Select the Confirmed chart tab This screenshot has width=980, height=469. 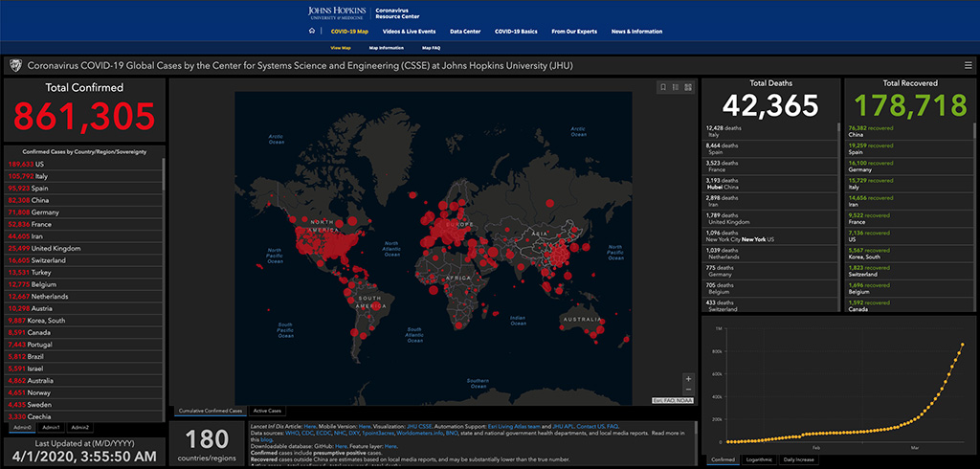coord(724,459)
